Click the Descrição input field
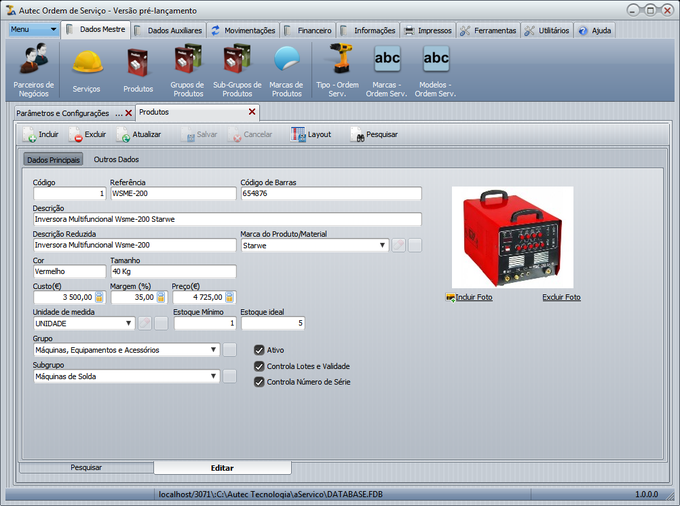Image resolution: width=680 pixels, height=506 pixels. click(227, 219)
